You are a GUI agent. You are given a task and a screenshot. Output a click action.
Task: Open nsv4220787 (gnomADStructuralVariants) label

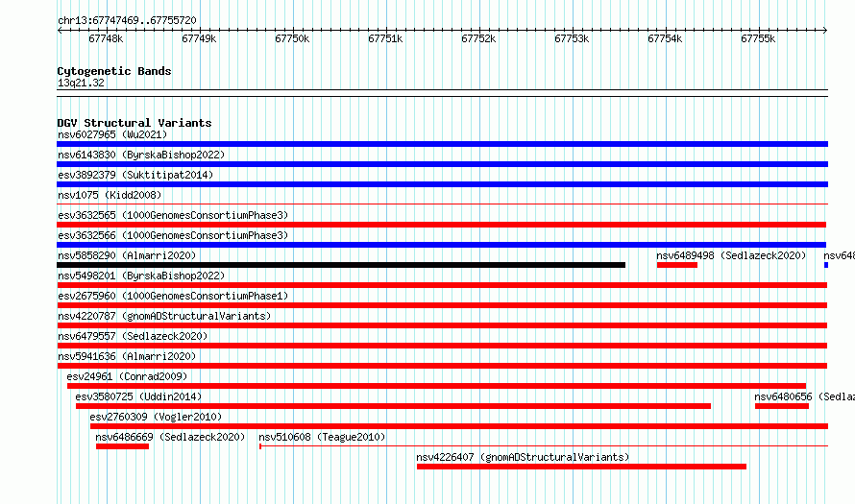coord(164,316)
